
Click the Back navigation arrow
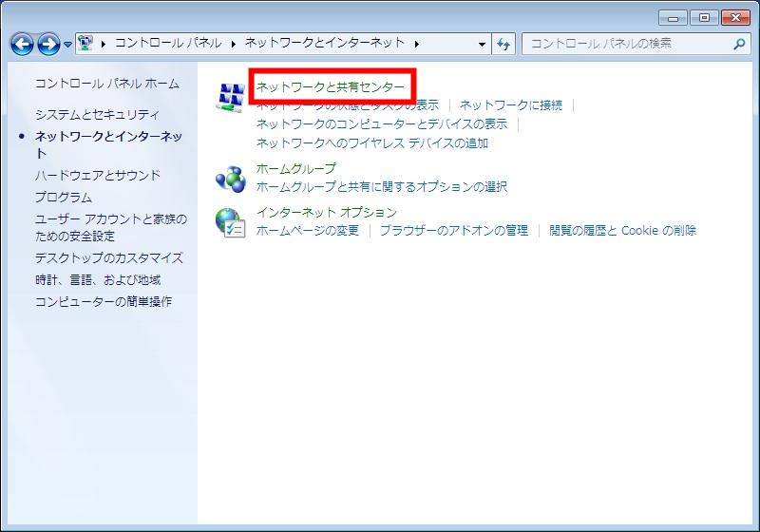point(22,44)
